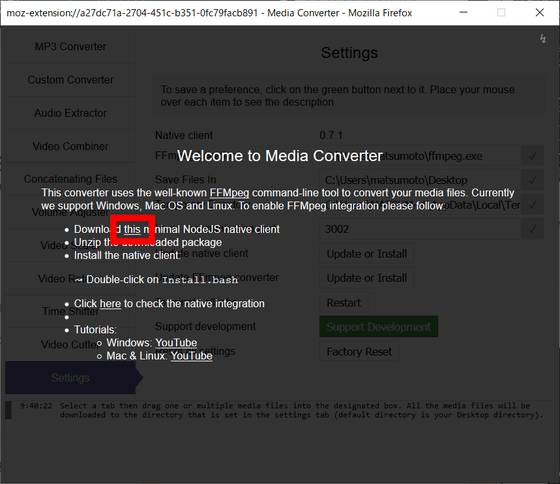
Task: Open the Video Combiner tab
Action: (x=70, y=146)
